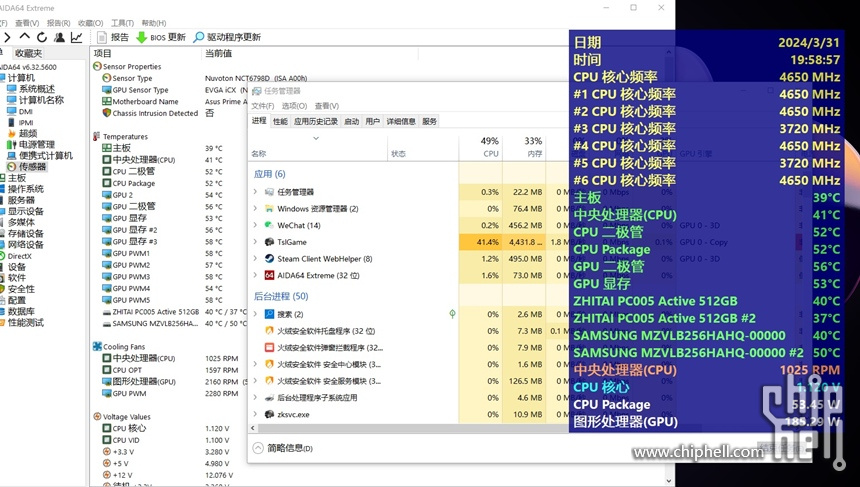This screenshot has width=860, height=487.
Task: Click the BIOS 更新 toolbar button
Action: coord(161,37)
